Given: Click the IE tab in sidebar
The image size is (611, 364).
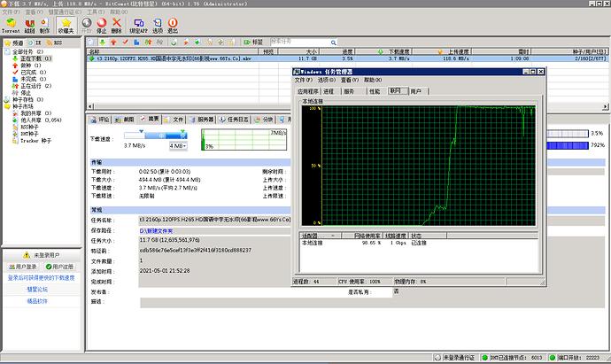Looking at the screenshot, I should pos(35,43).
